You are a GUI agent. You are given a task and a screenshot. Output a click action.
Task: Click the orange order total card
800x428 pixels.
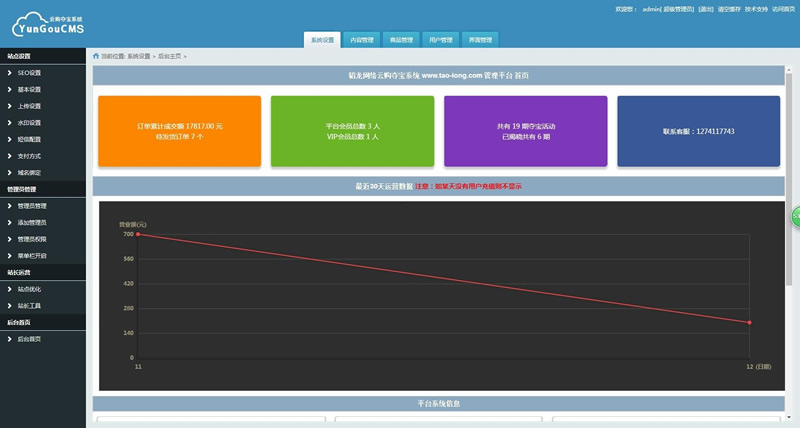(180, 131)
